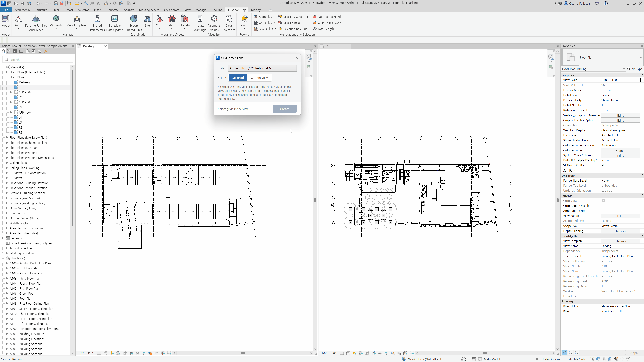Screen dimensions: 644x362
Task: Click the Total Length tool
Action: [323, 29]
